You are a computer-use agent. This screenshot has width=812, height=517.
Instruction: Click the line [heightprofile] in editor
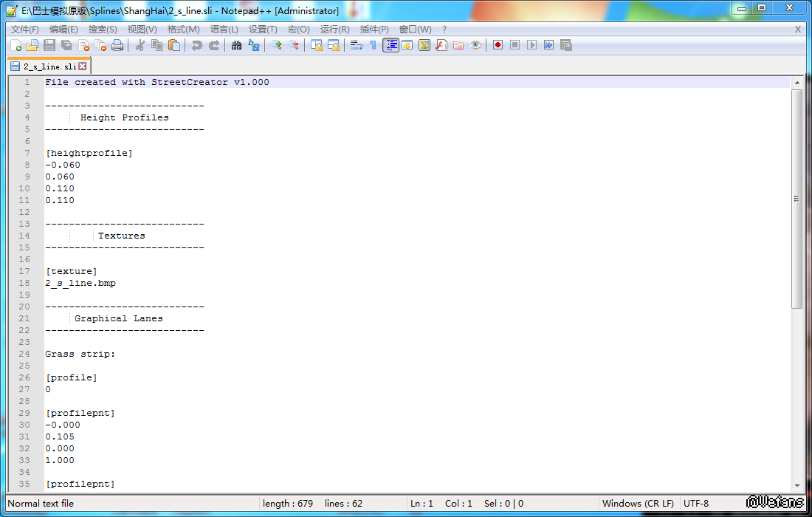point(89,154)
